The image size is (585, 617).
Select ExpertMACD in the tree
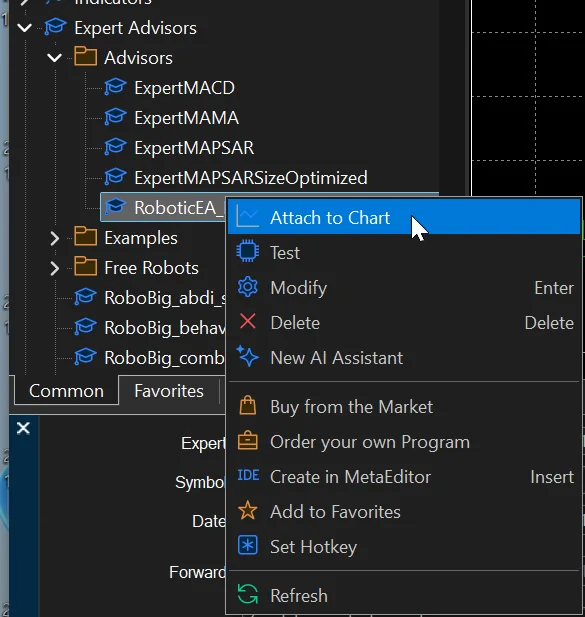coord(184,88)
